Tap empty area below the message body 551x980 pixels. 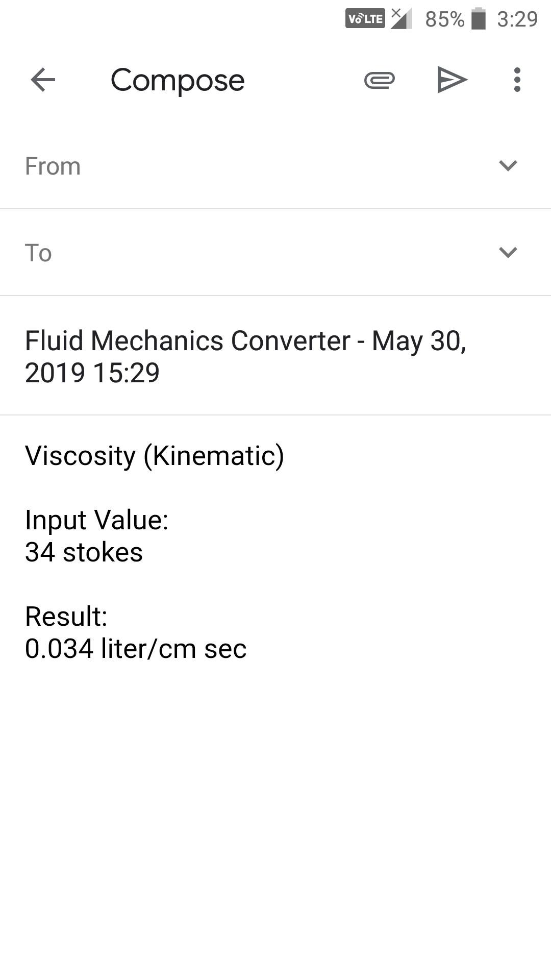click(x=275, y=817)
